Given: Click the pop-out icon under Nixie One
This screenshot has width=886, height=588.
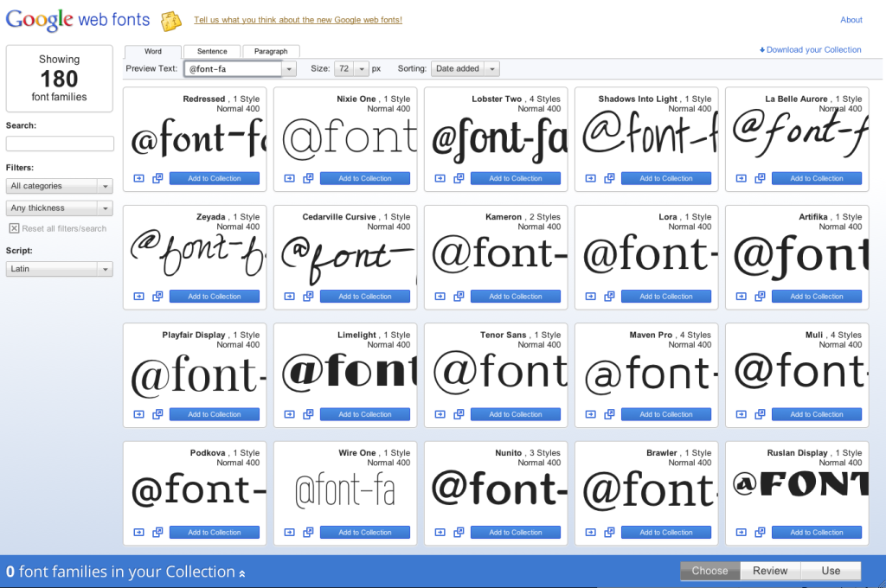Looking at the screenshot, I should click(x=308, y=178).
